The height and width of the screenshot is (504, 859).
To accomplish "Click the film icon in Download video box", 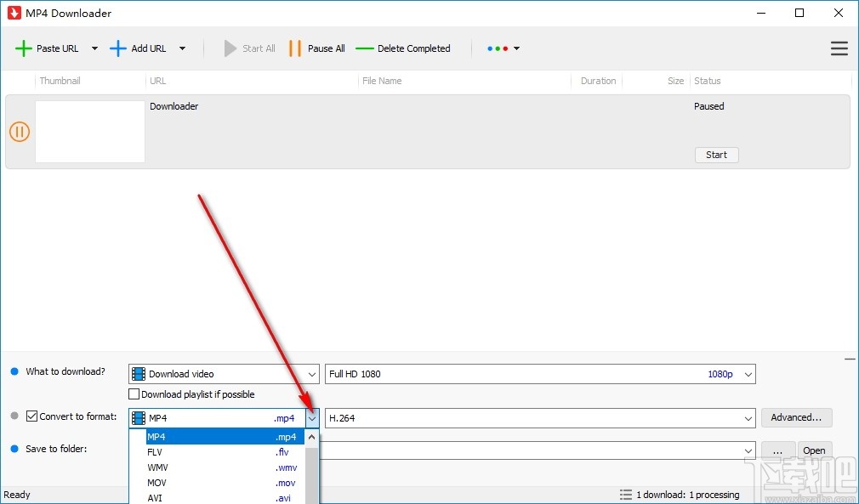I will [139, 374].
